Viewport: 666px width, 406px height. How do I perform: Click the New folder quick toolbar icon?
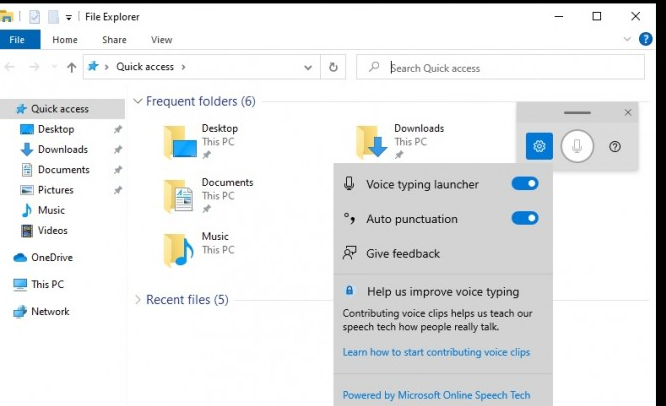(x=53, y=17)
